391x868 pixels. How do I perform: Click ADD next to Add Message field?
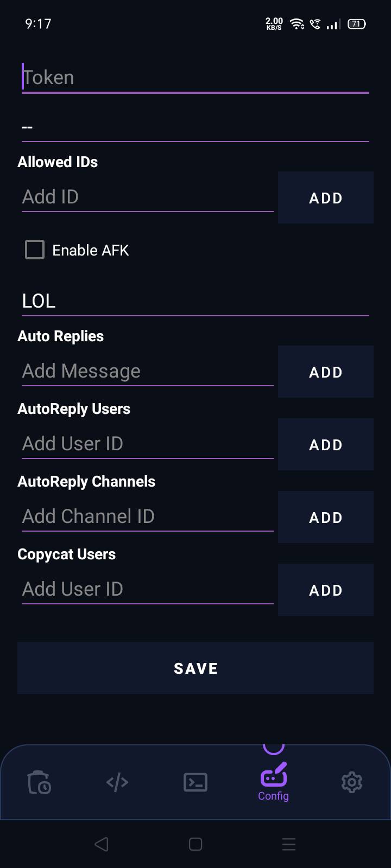pyautogui.click(x=325, y=372)
